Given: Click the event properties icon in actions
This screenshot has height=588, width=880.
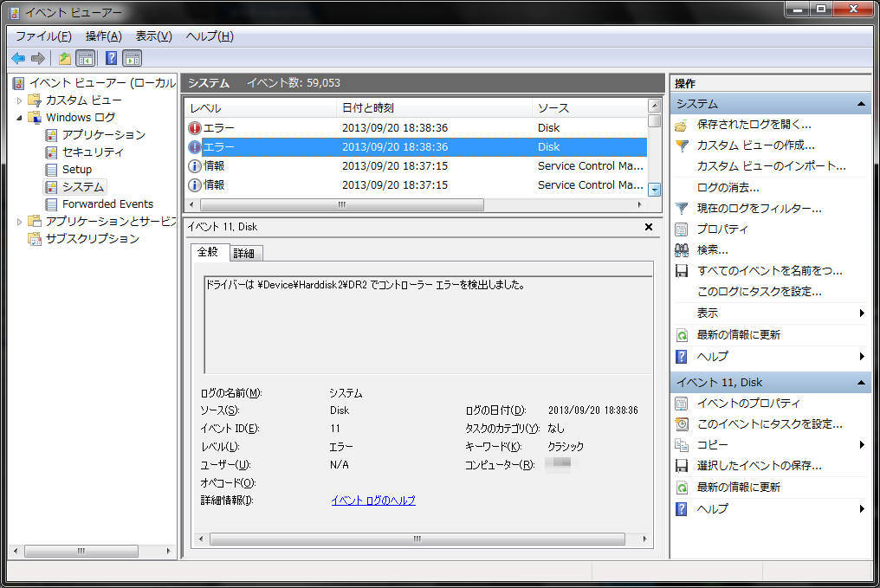Looking at the screenshot, I should click(x=682, y=404).
